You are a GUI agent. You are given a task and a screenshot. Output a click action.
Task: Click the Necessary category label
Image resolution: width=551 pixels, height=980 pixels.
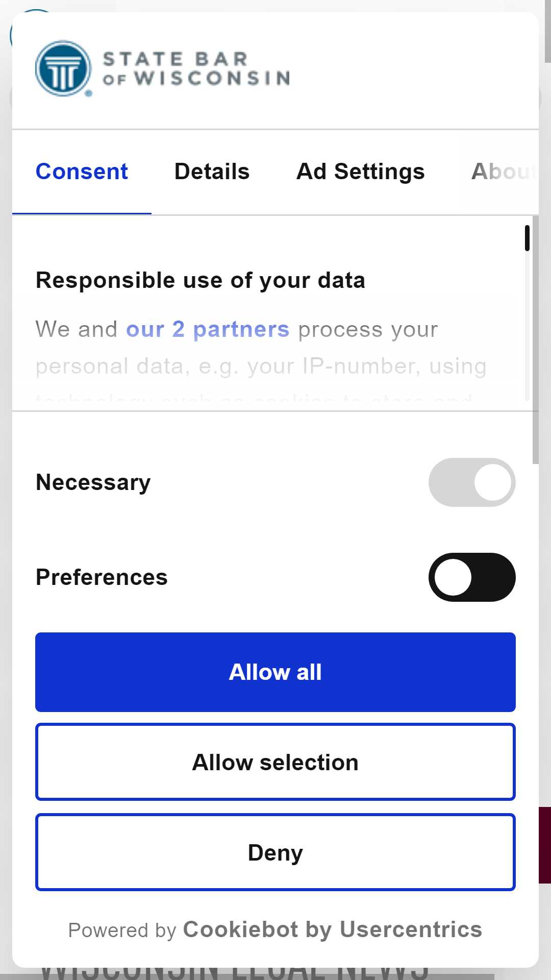(x=93, y=482)
